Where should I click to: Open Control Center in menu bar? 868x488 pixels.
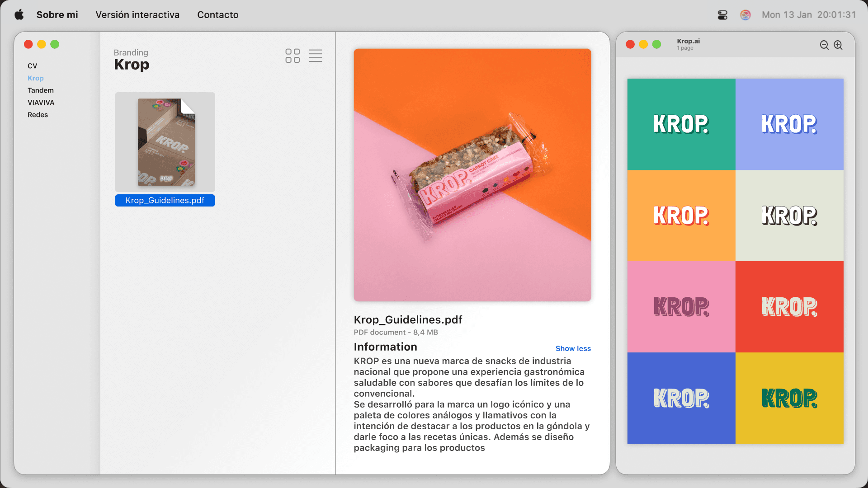pyautogui.click(x=722, y=15)
